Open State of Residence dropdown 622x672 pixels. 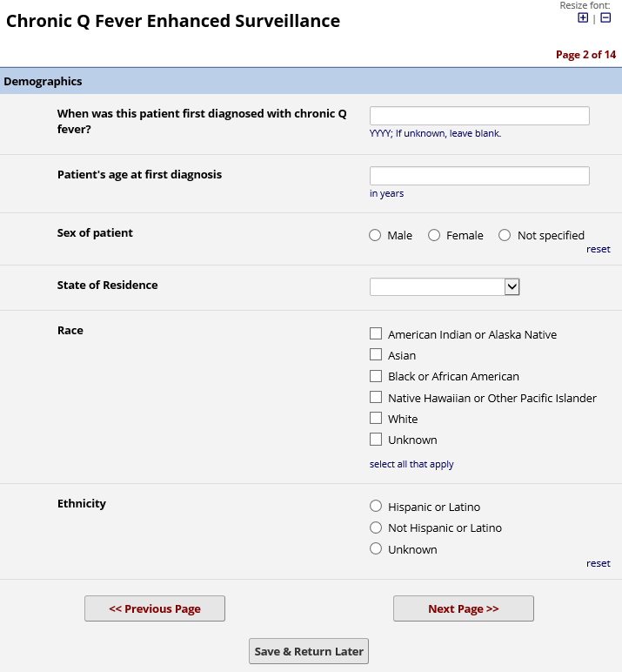pos(445,287)
